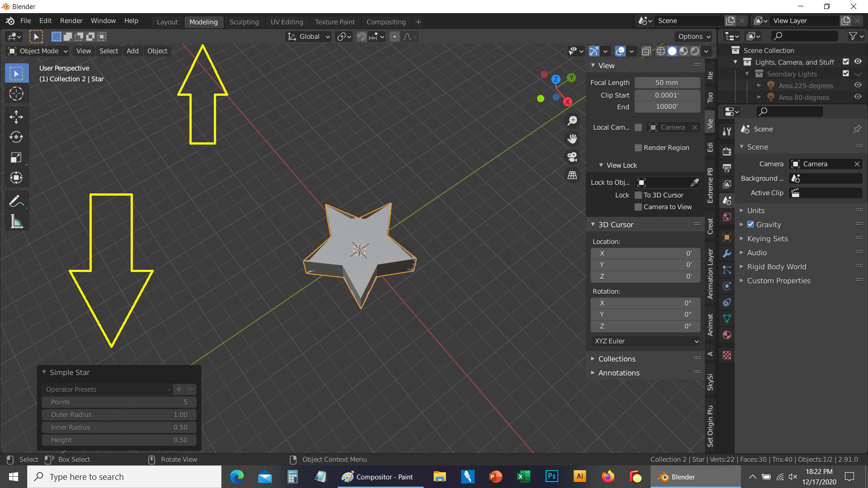Select the Annotate pencil tool
Viewport: 868px width, 488px height.
[16, 202]
